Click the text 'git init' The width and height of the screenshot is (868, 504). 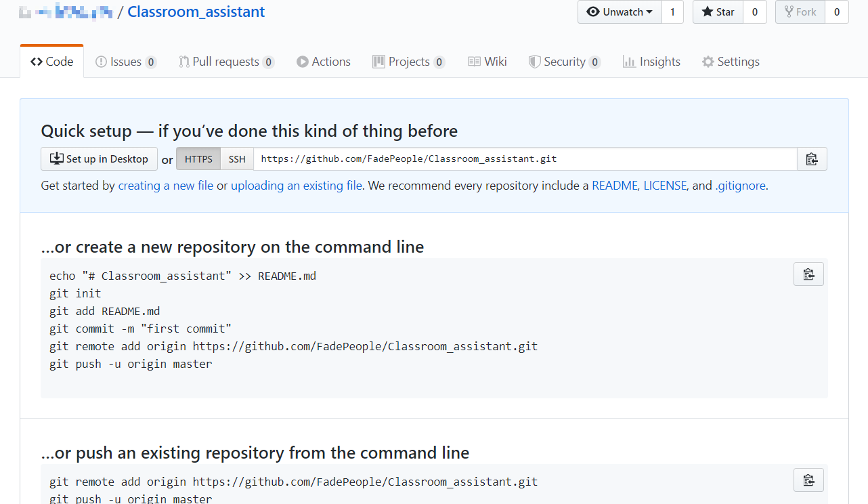(x=75, y=293)
